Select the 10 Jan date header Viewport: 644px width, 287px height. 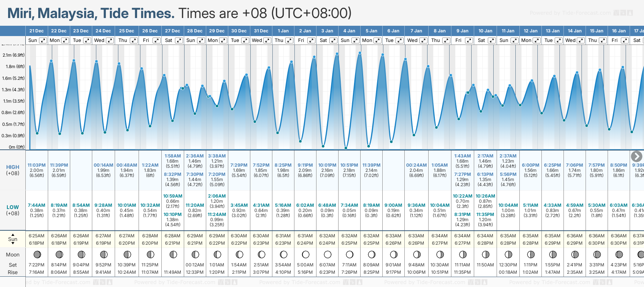485,31
